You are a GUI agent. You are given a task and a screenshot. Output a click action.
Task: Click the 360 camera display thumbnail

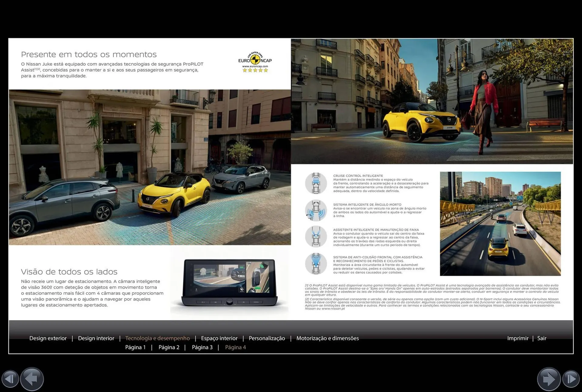pos(229,282)
